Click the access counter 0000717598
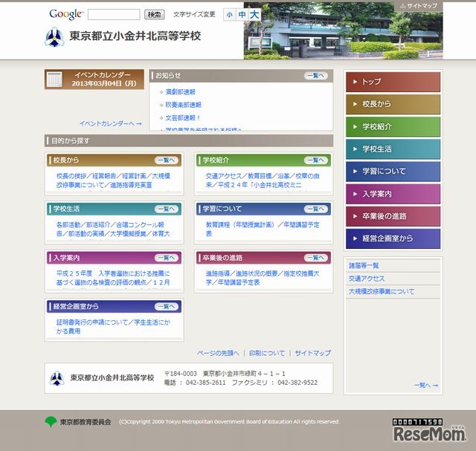The image size is (476, 451). click(x=417, y=422)
